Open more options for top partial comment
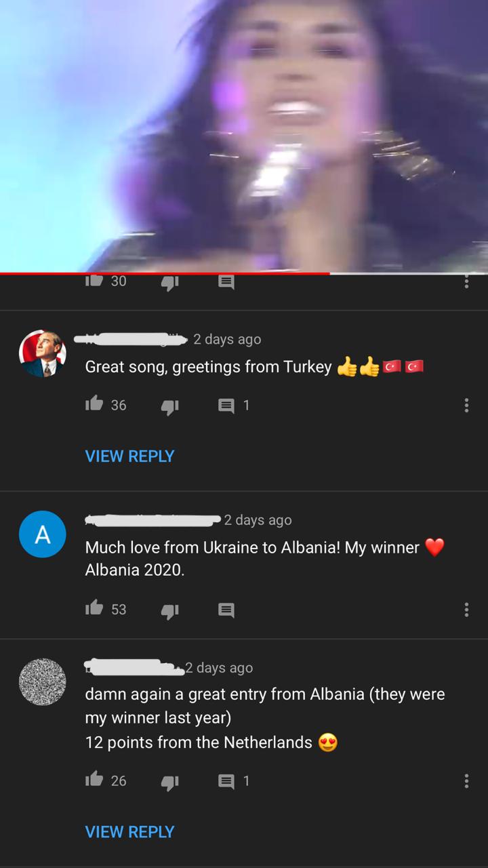This screenshot has width=488, height=868. pyautogui.click(x=466, y=282)
